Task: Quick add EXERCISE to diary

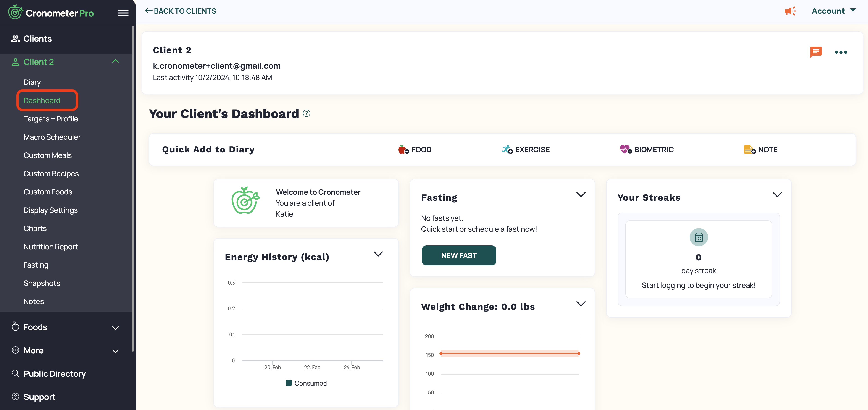Action: click(x=526, y=150)
